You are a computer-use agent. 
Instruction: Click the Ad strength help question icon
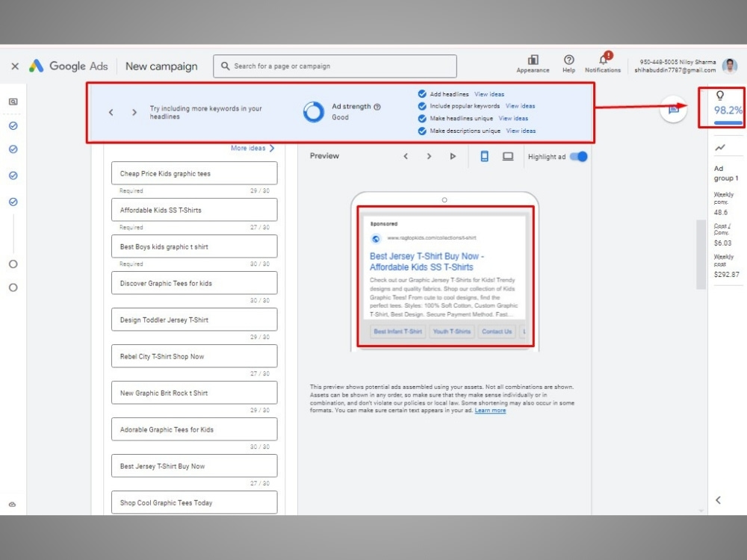pos(377,107)
